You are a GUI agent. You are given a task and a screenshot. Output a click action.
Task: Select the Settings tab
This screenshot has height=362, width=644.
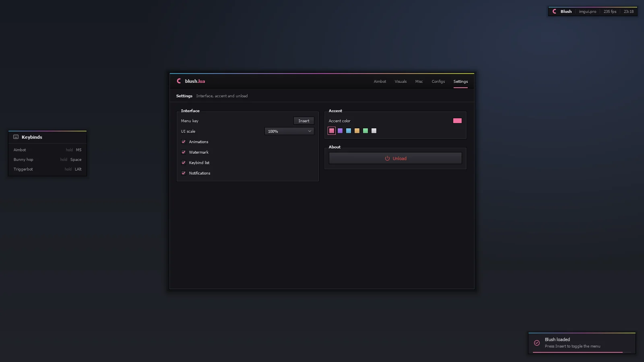click(x=460, y=81)
